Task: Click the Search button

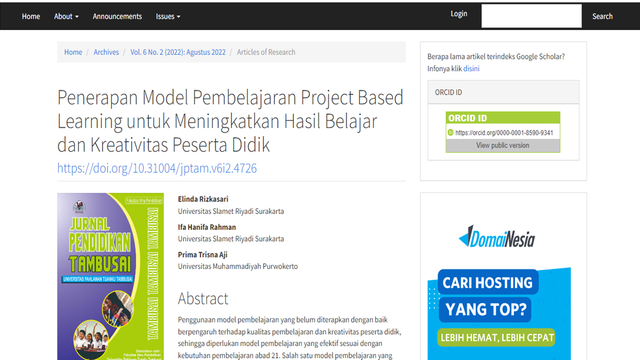Action: [x=602, y=16]
